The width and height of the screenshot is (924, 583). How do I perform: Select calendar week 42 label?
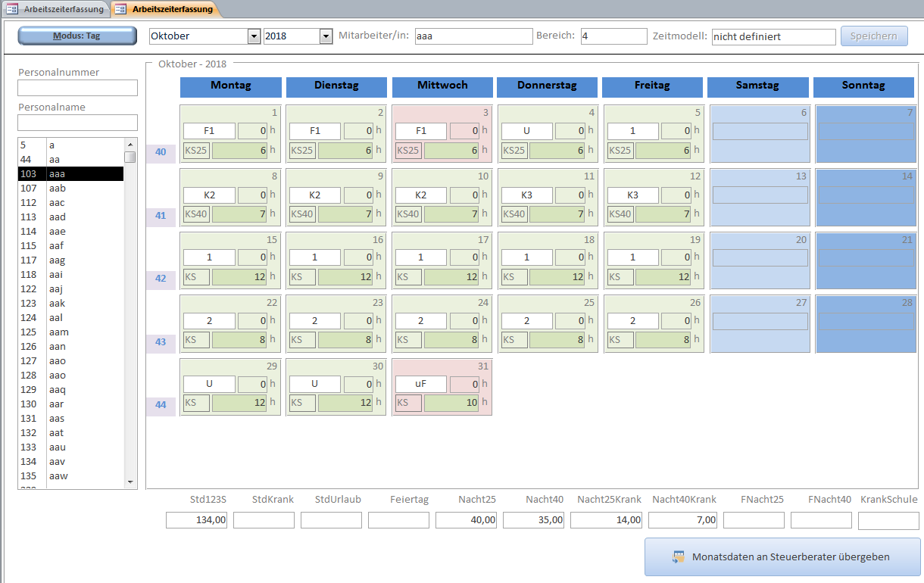(x=161, y=278)
